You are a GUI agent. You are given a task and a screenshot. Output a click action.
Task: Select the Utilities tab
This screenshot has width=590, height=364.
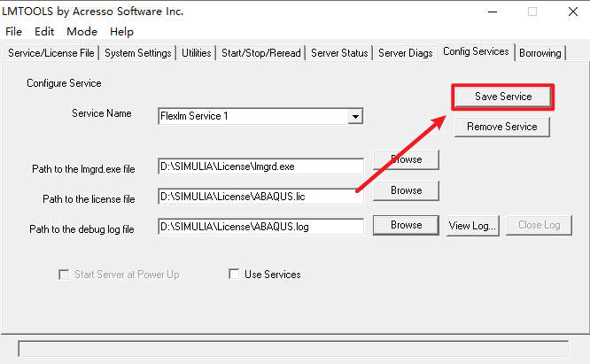coord(197,53)
